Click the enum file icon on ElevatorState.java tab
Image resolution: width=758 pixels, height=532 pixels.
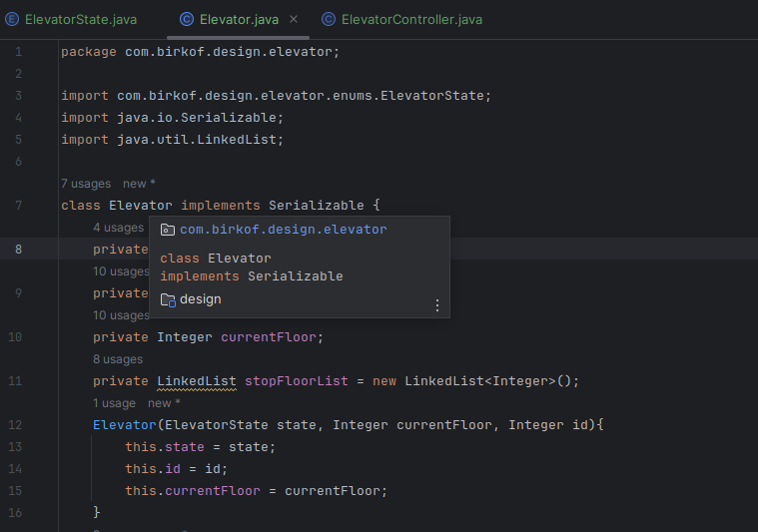[12, 19]
